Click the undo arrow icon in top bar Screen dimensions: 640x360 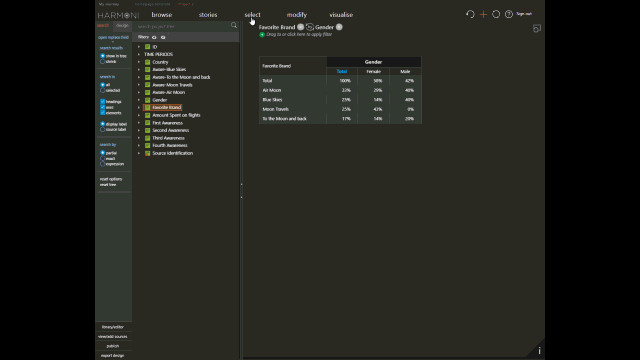tap(470, 14)
